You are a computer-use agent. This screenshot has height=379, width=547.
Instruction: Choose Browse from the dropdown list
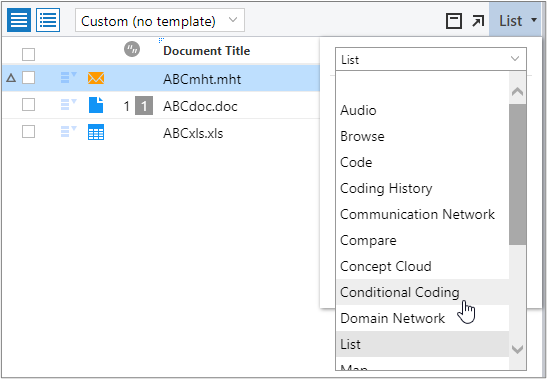422,136
